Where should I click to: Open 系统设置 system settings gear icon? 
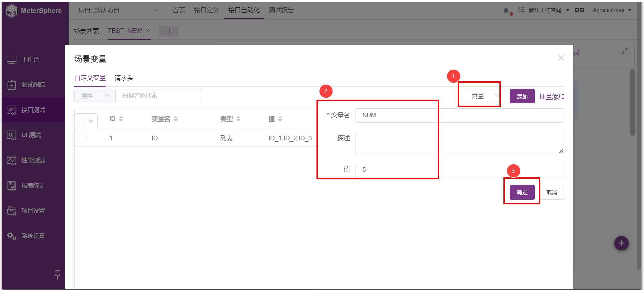12,236
